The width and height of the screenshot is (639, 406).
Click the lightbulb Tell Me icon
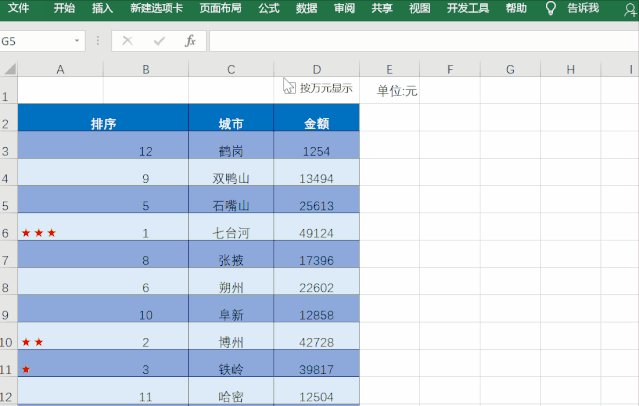click(x=551, y=8)
